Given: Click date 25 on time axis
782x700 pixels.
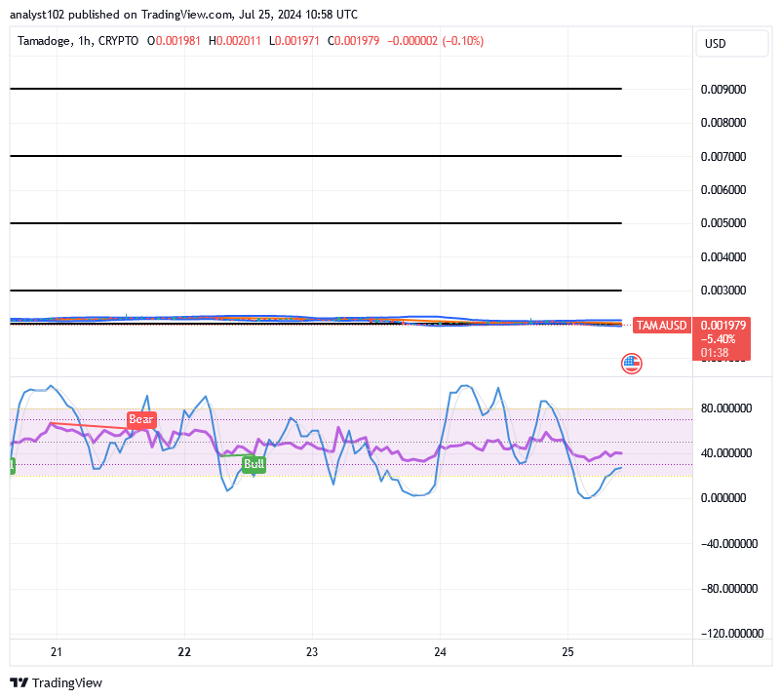Looking at the screenshot, I should [568, 652].
